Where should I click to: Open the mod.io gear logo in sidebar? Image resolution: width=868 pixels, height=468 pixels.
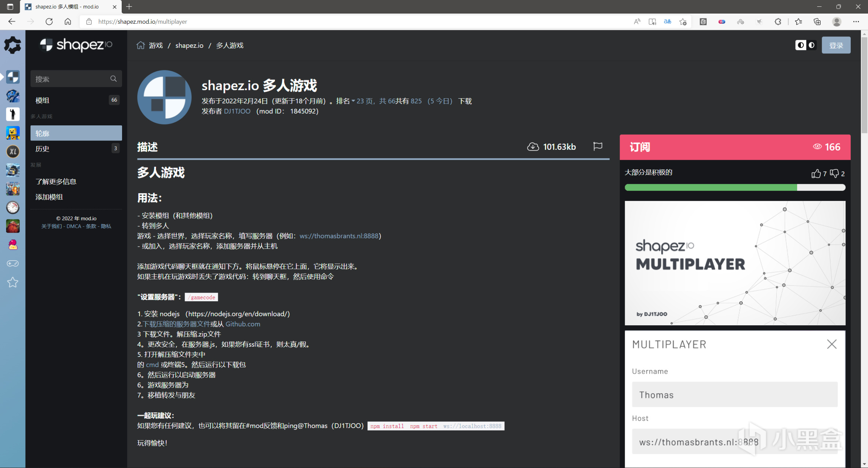click(x=12, y=45)
